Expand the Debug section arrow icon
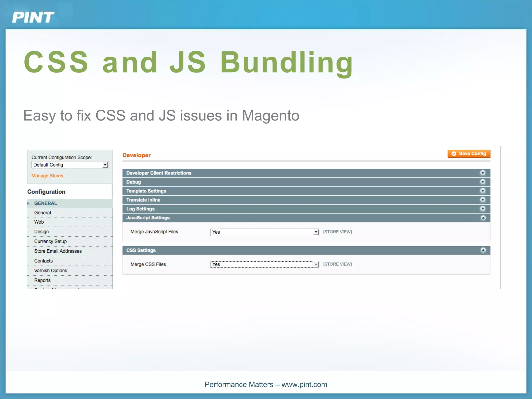532x399 pixels. point(483,182)
